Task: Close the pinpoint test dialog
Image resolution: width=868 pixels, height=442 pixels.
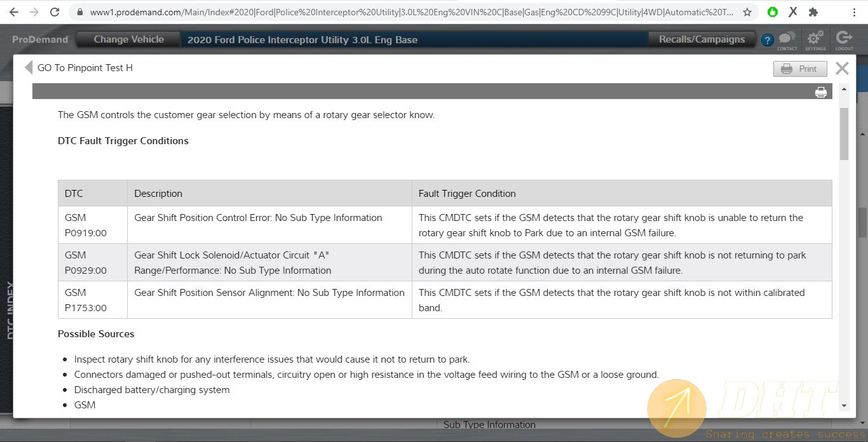Action: [x=842, y=69]
